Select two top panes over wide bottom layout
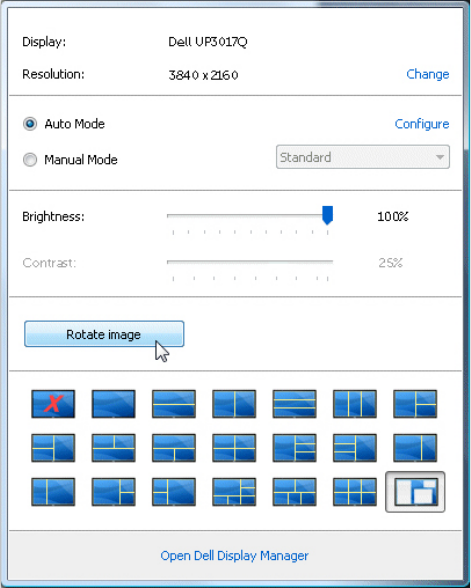This screenshot has height=588, width=471. click(x=113, y=448)
